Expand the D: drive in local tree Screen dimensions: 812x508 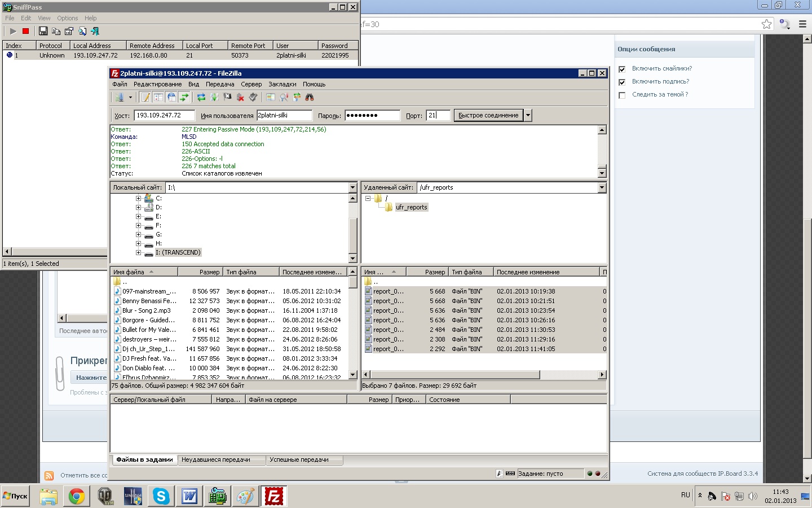pyautogui.click(x=138, y=207)
